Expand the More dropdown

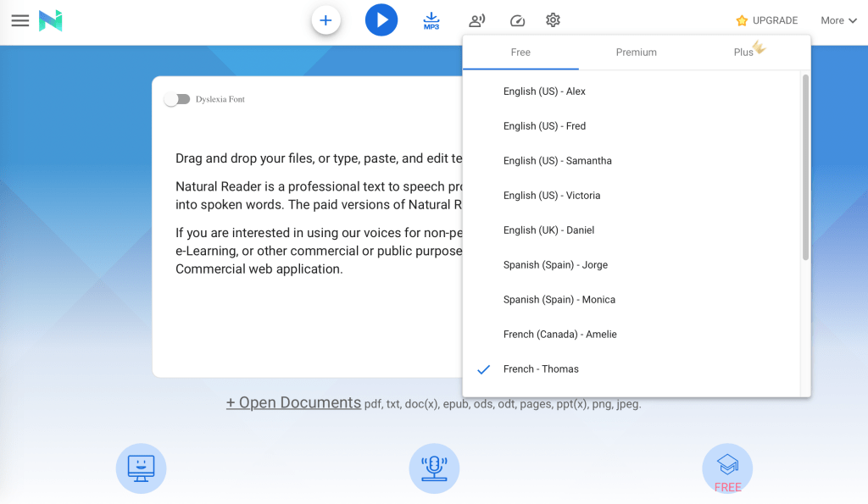click(837, 20)
